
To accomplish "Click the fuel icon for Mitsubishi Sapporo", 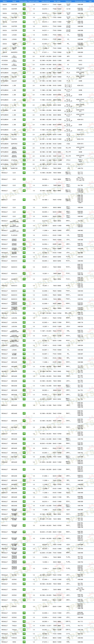I will 24,144.
